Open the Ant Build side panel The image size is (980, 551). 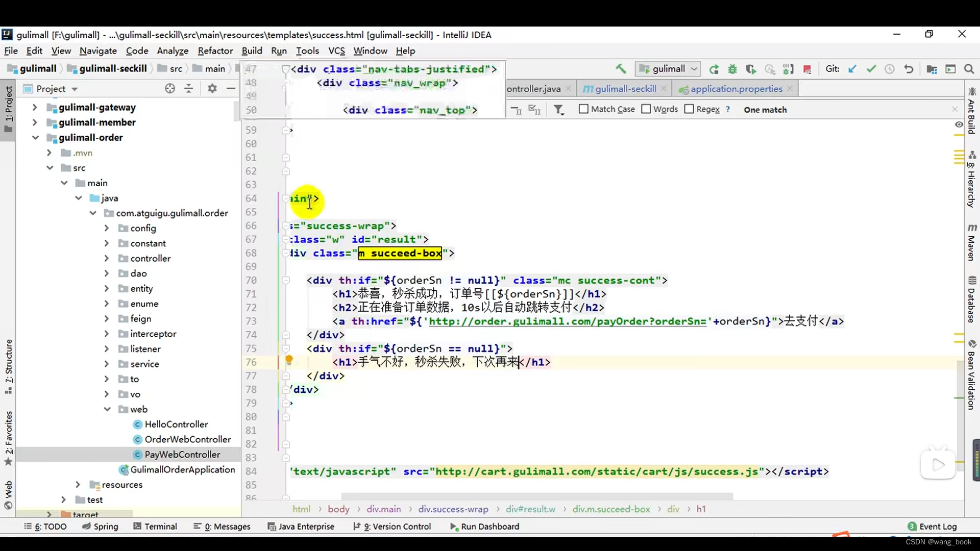click(x=971, y=111)
